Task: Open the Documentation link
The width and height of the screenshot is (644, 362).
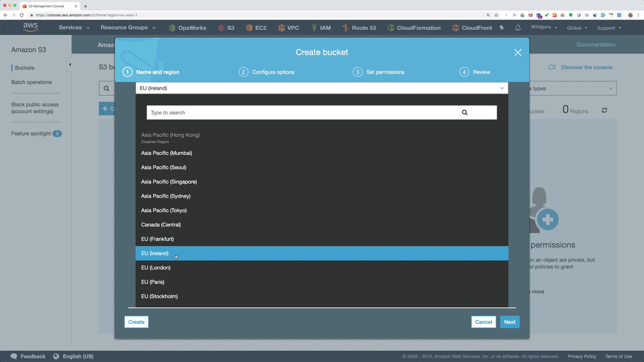Action: [x=596, y=44]
